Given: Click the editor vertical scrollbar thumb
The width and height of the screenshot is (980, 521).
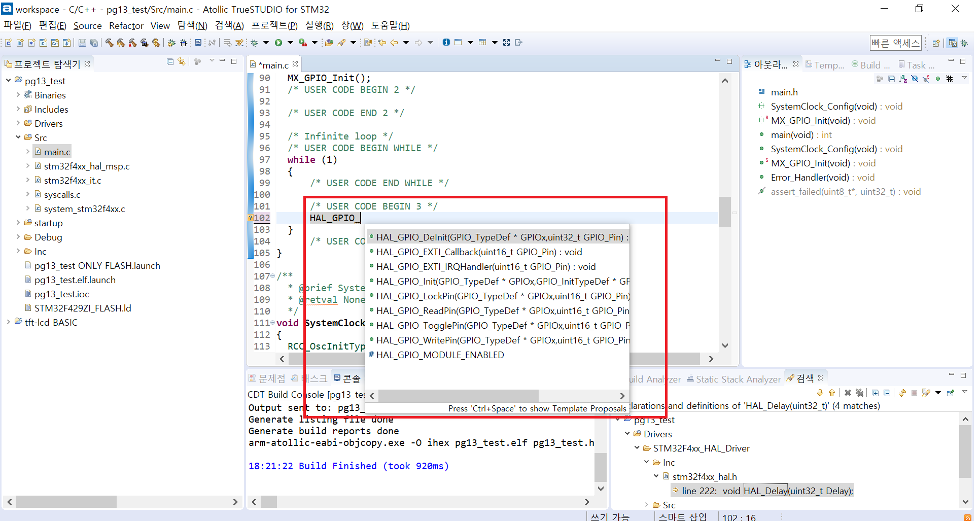Looking at the screenshot, I should point(725,211).
